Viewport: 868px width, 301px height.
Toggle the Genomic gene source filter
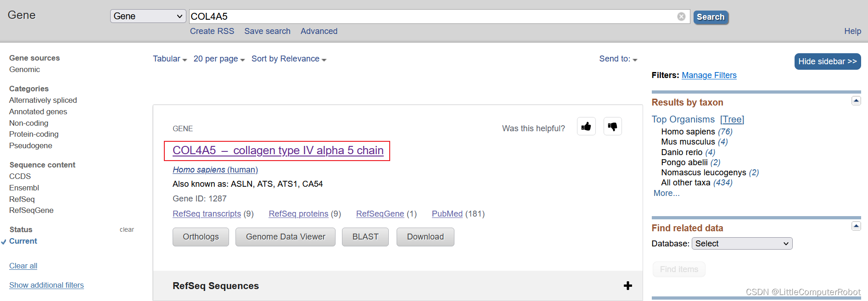pyautogui.click(x=24, y=70)
